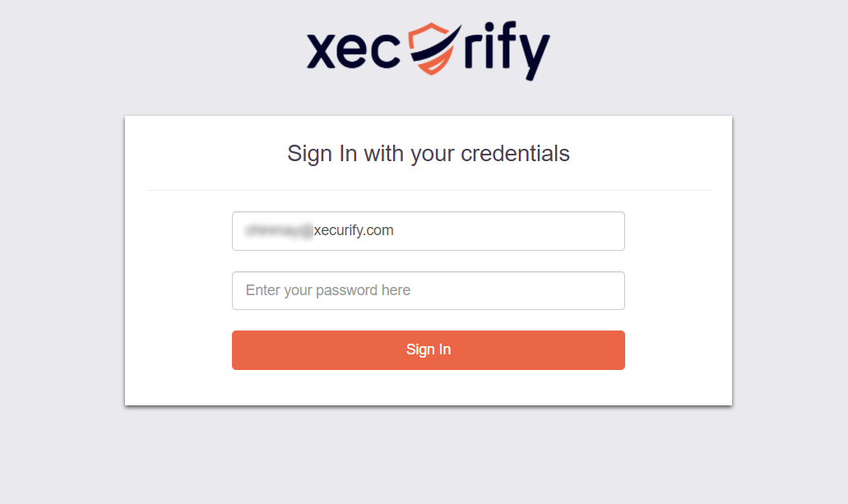The width and height of the screenshot is (848, 504).
Task: Click the Sign In button label text
Action: point(428,349)
